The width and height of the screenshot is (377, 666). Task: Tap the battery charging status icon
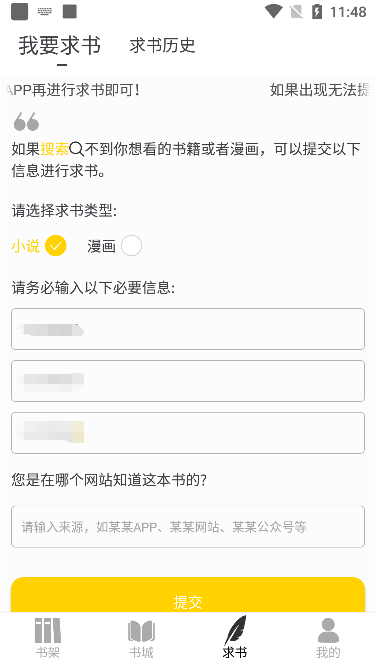click(317, 11)
